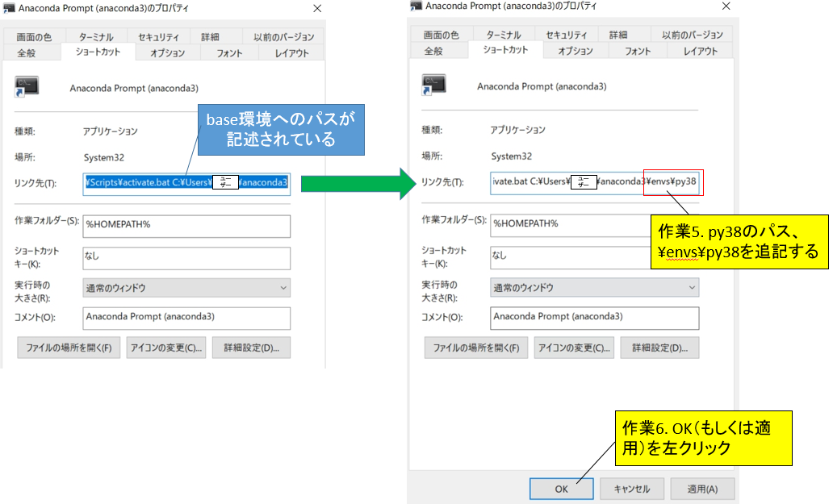Click アプリケーション type text in right dialog
Image resolution: width=833 pixels, height=504 pixels.
517,130
